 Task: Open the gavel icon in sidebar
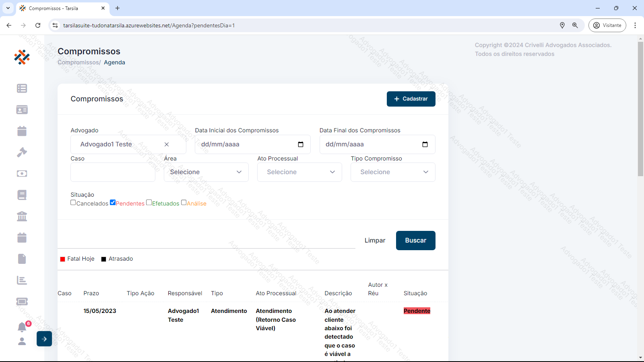click(x=22, y=152)
